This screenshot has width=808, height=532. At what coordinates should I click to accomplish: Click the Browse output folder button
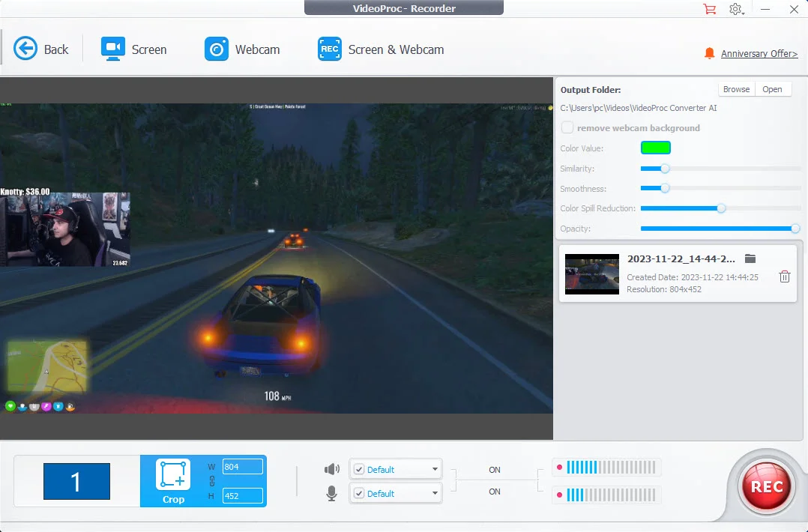point(735,88)
